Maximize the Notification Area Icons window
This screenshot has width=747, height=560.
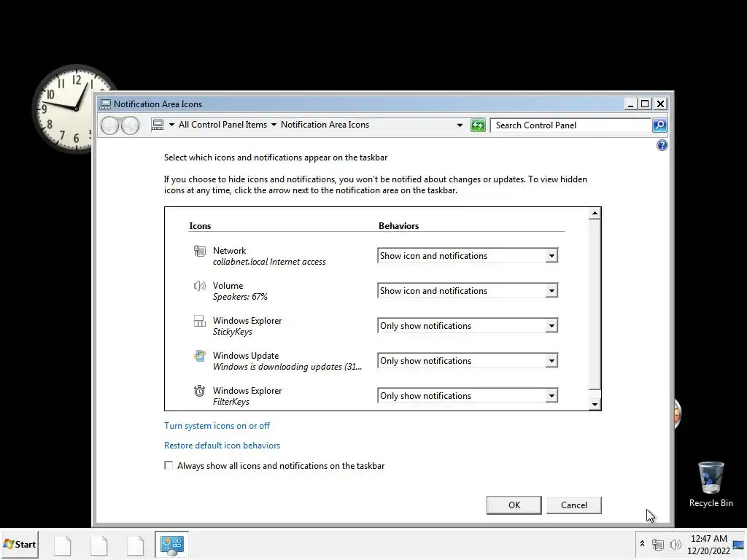(x=645, y=104)
